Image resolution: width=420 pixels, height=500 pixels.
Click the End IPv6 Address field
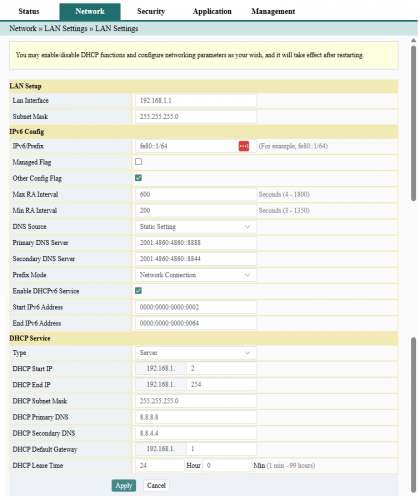pos(196,323)
